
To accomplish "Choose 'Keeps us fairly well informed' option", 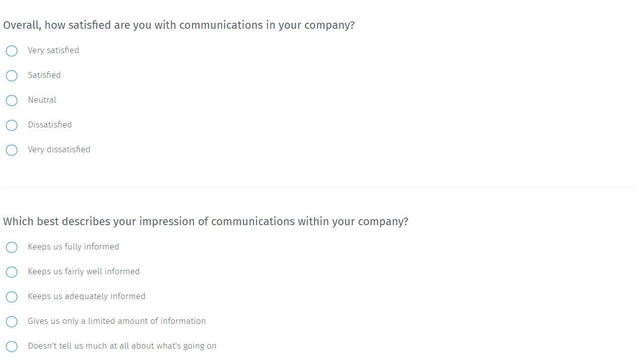I will 11,272.
